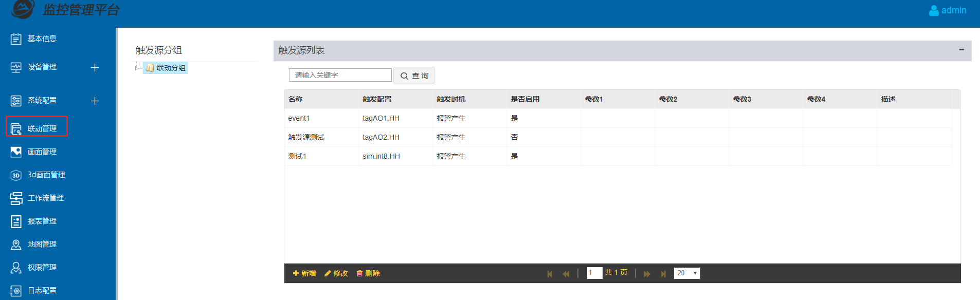Image resolution: width=980 pixels, height=300 pixels.
Task: Expand 系统配置 submenu with plus sign
Action: [x=95, y=101]
